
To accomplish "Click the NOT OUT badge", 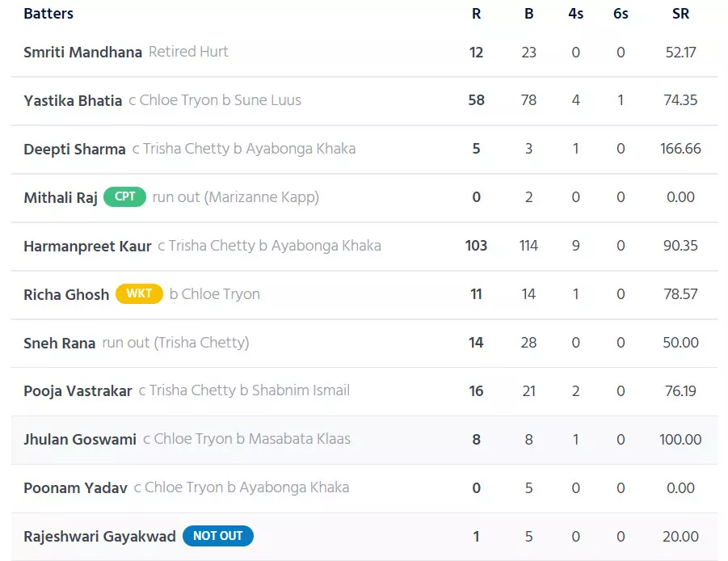I will click(217, 536).
